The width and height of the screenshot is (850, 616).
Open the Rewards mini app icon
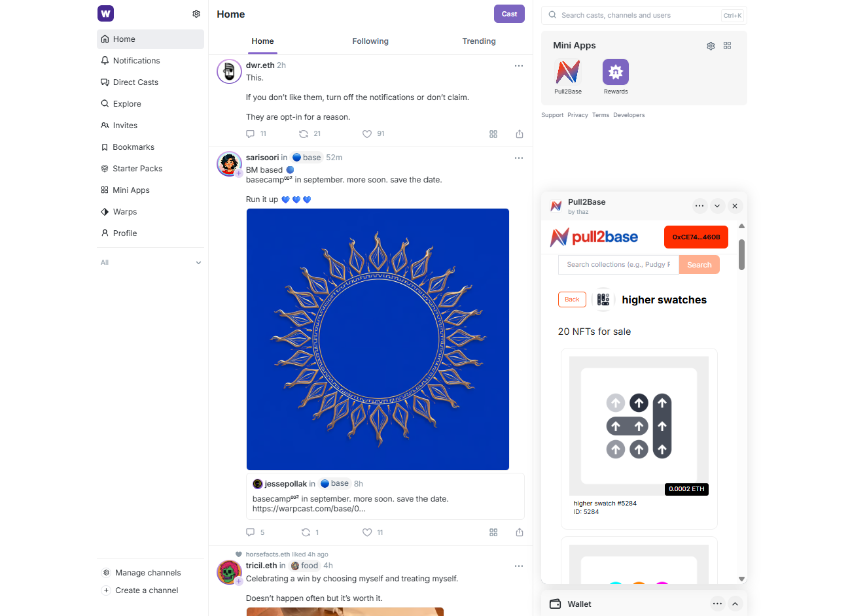(x=615, y=72)
